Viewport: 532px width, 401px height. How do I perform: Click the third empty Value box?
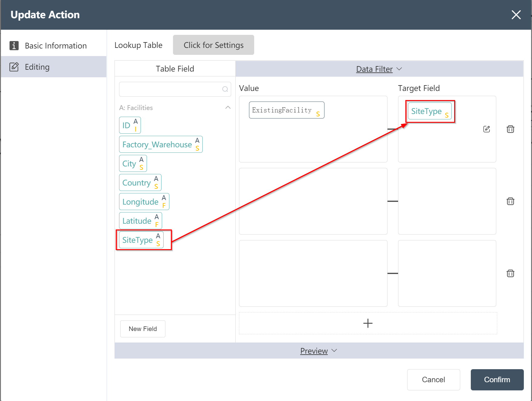click(313, 273)
